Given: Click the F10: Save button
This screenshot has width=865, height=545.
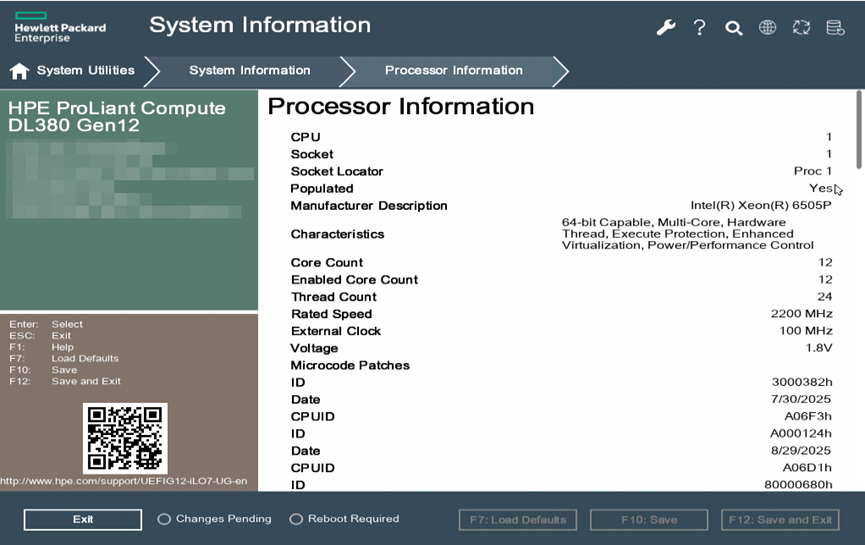Looking at the screenshot, I should click(649, 520).
